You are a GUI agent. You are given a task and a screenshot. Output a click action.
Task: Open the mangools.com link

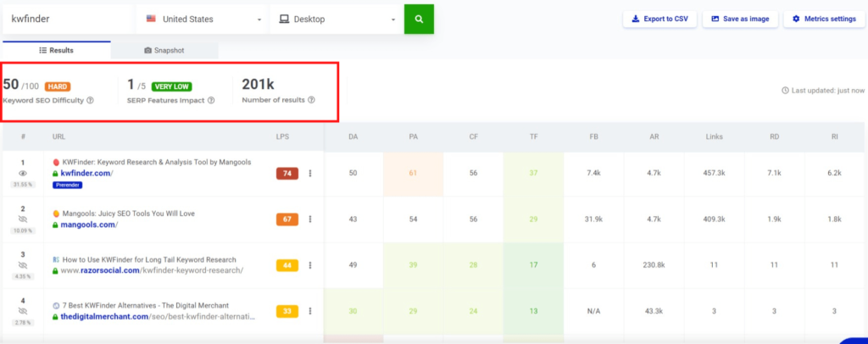(89, 225)
